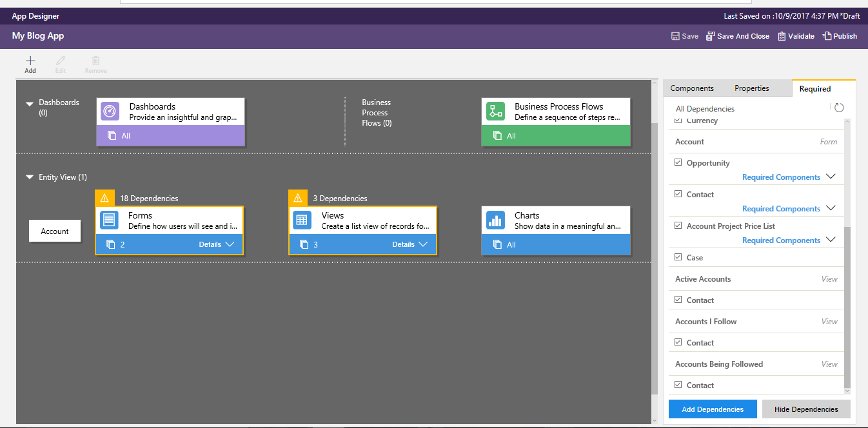
Task: Click the Charts bar graph icon
Action: coord(495,220)
